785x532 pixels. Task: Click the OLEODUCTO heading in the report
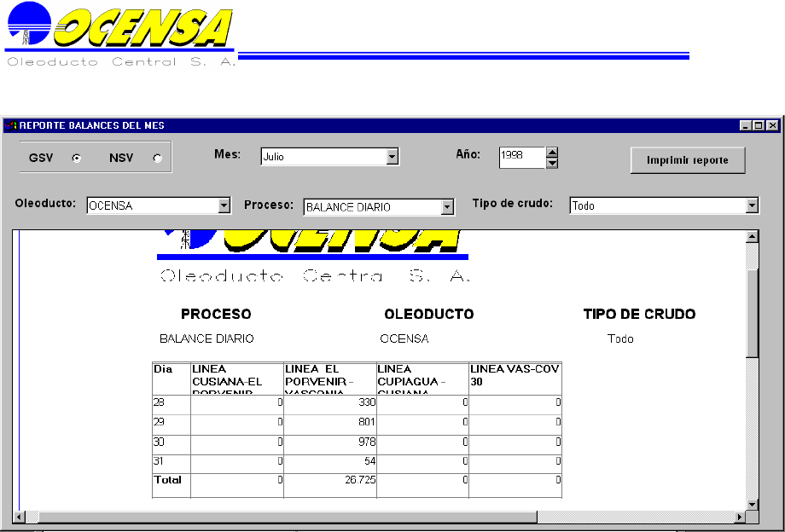(429, 314)
